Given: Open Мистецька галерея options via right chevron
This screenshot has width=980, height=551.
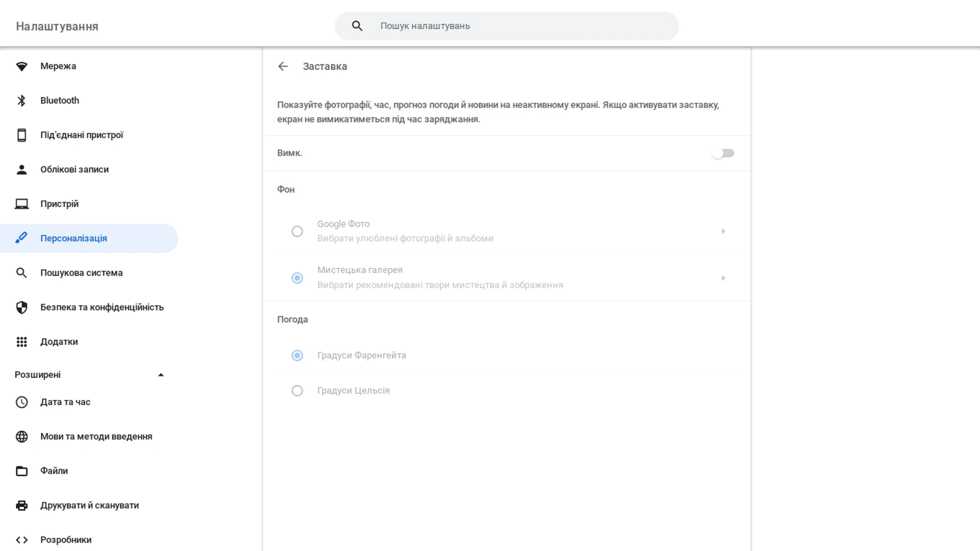Looking at the screenshot, I should coord(723,278).
